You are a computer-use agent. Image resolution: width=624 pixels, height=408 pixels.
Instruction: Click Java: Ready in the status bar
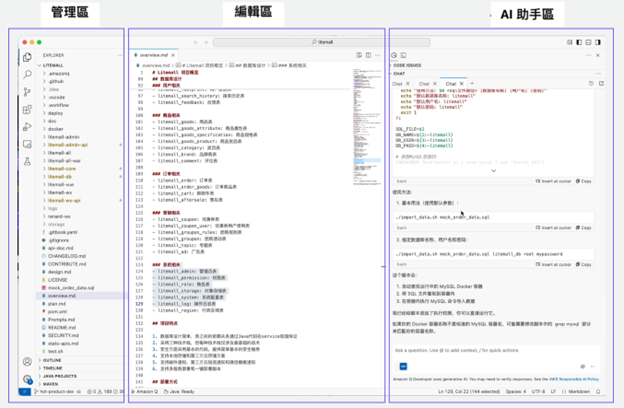[179, 392]
